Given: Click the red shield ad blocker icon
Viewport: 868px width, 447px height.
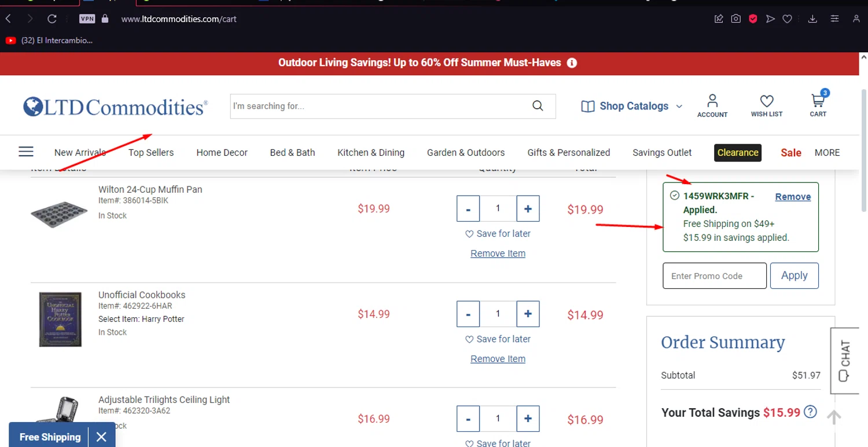Looking at the screenshot, I should click(753, 19).
